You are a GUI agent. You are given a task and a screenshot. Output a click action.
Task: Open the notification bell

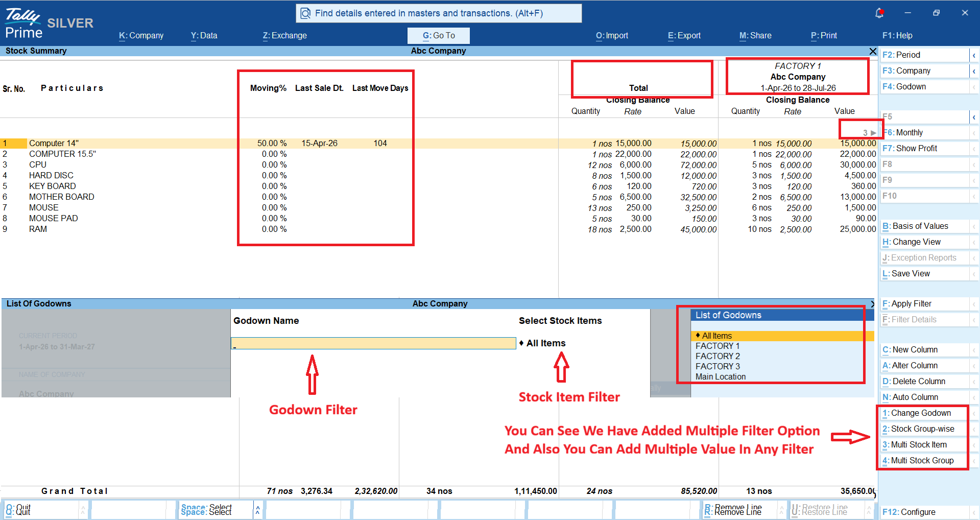(x=879, y=13)
